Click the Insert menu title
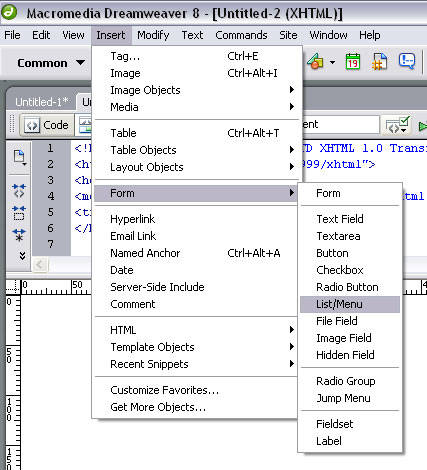 coord(111,35)
